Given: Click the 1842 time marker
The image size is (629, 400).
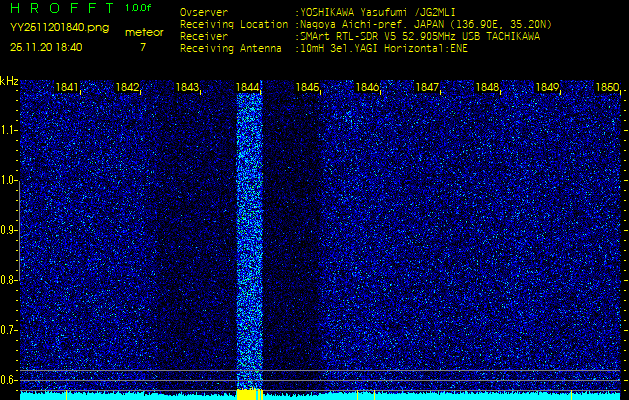Looking at the screenshot, I should [x=128, y=87].
